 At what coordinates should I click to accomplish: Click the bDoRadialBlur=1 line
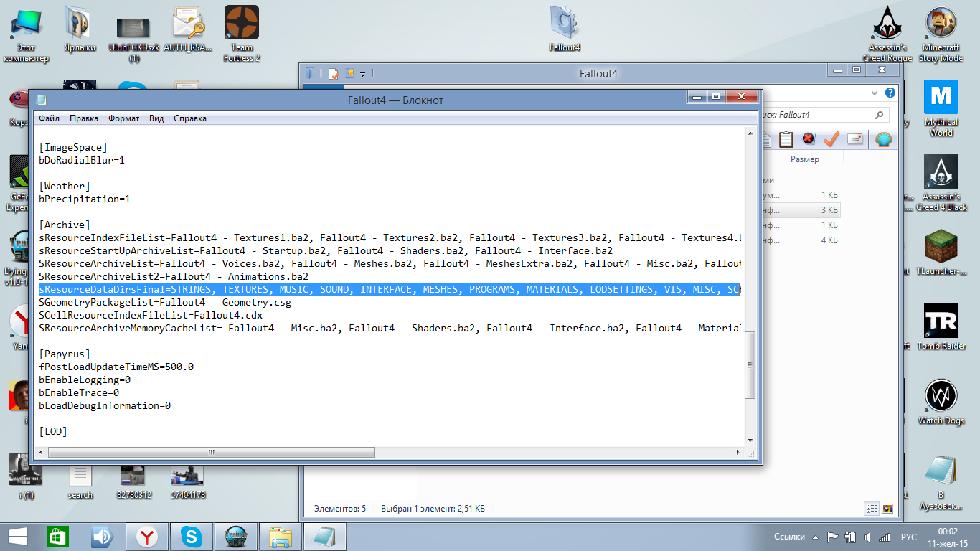tap(82, 160)
